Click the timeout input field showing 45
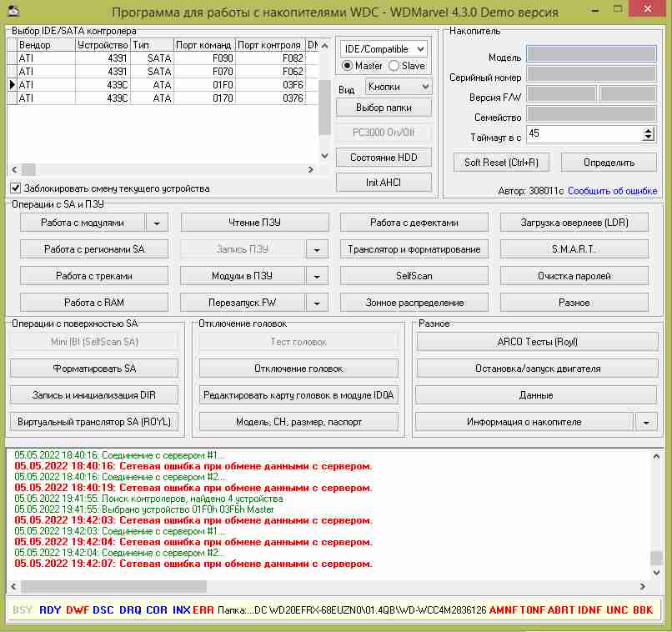672x632 pixels. tap(584, 133)
